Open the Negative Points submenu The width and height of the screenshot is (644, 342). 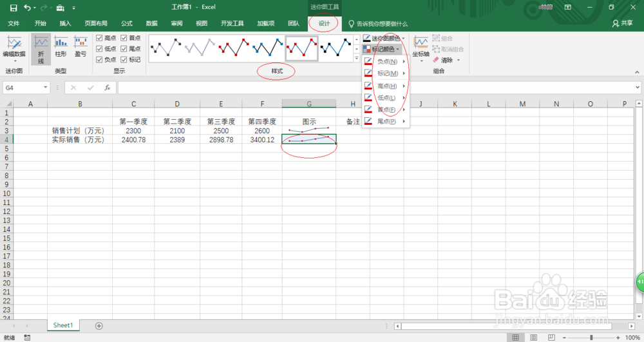pos(386,62)
